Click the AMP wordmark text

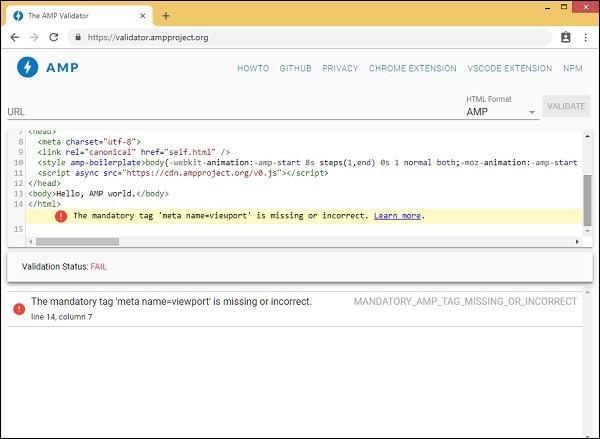coord(62,67)
